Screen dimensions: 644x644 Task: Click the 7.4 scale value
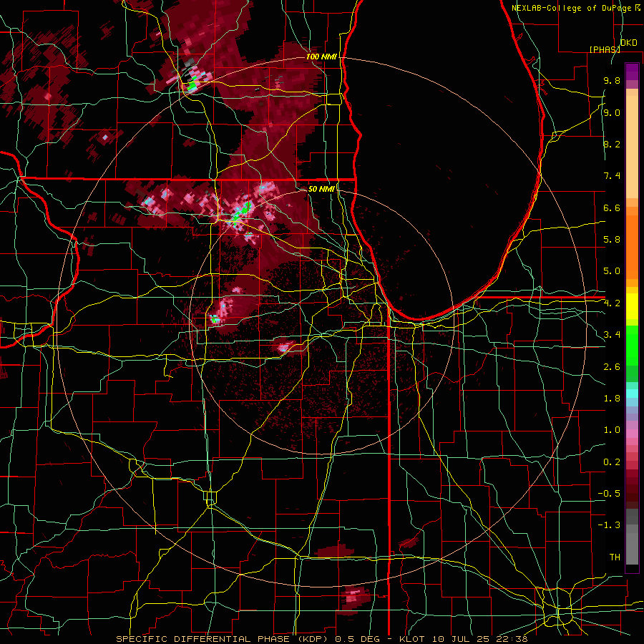[612, 176]
